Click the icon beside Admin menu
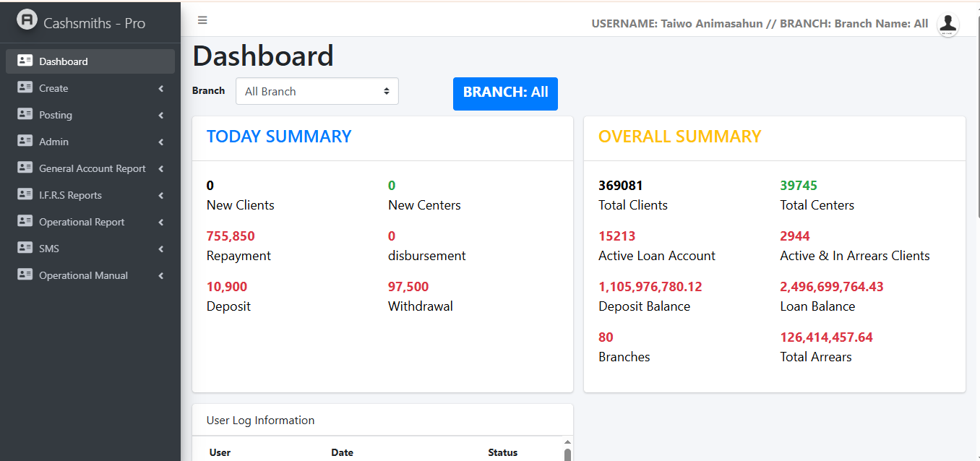The image size is (980, 461). [25, 142]
